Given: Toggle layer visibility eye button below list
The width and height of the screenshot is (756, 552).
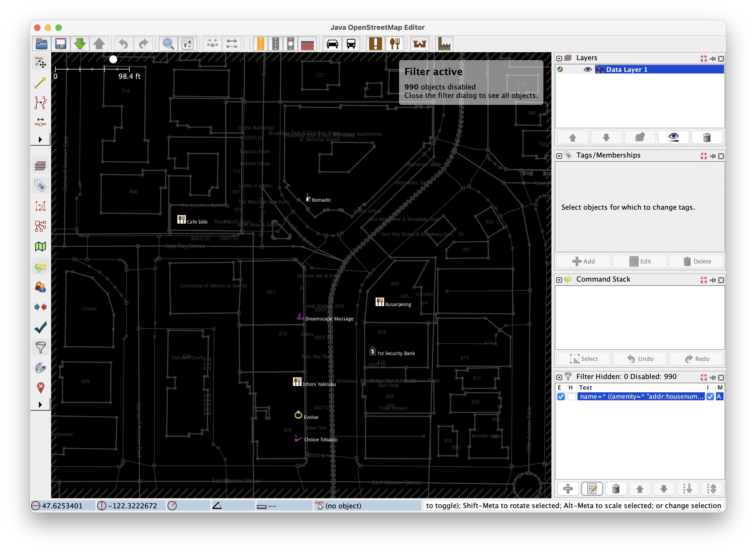Looking at the screenshot, I should (673, 137).
